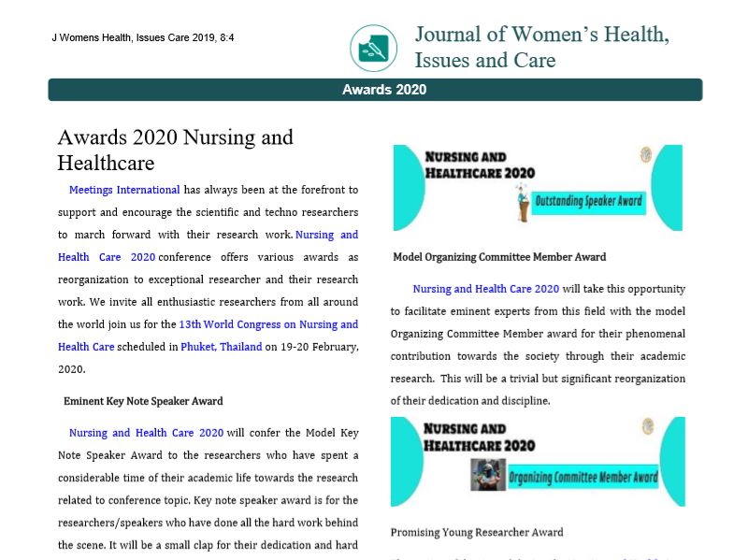Screen dimensions: 734x560
Task: Follow the Phuket, Thailand link
Action: click(222, 347)
